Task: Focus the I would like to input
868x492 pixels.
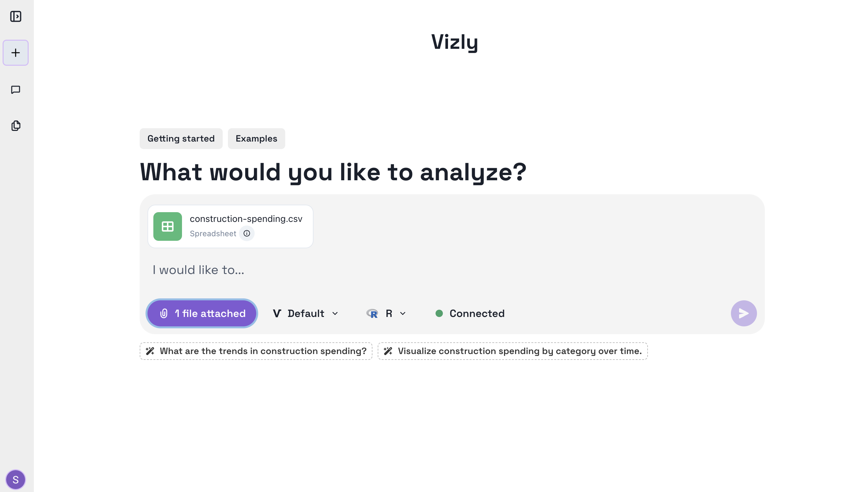Action: 440,270
